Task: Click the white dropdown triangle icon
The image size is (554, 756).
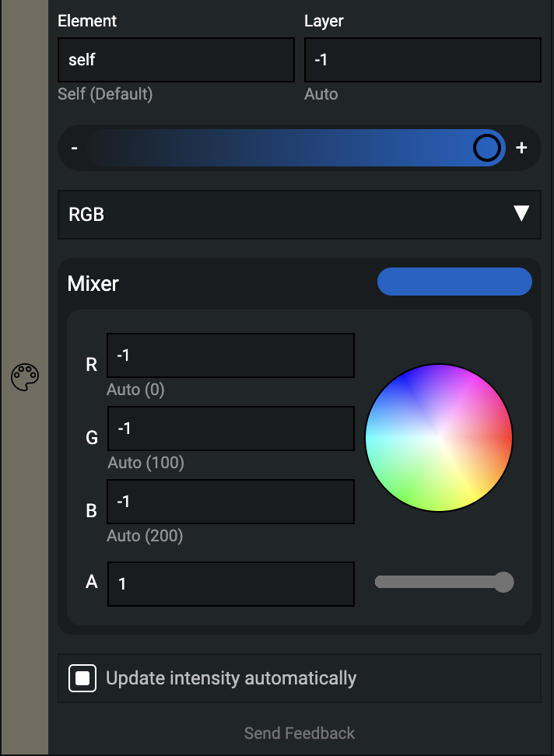Action: coord(521,213)
